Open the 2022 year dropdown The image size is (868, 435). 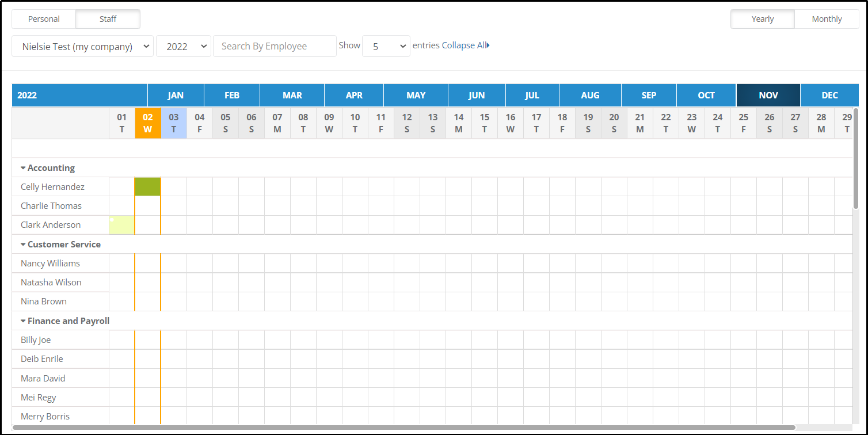184,47
